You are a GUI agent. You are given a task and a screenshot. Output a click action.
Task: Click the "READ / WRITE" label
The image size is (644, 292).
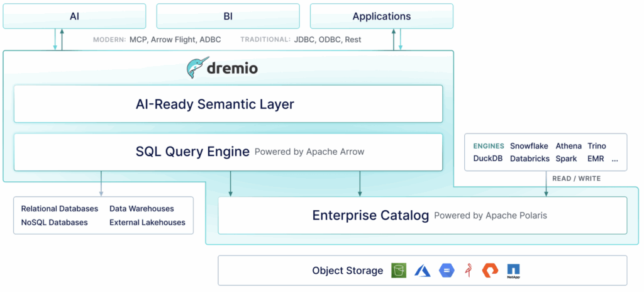pos(576,179)
